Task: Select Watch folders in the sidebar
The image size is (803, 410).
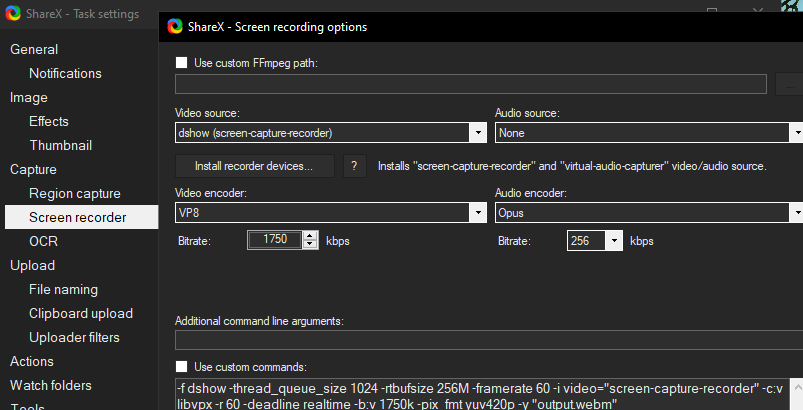Action: pyautogui.click(x=51, y=385)
